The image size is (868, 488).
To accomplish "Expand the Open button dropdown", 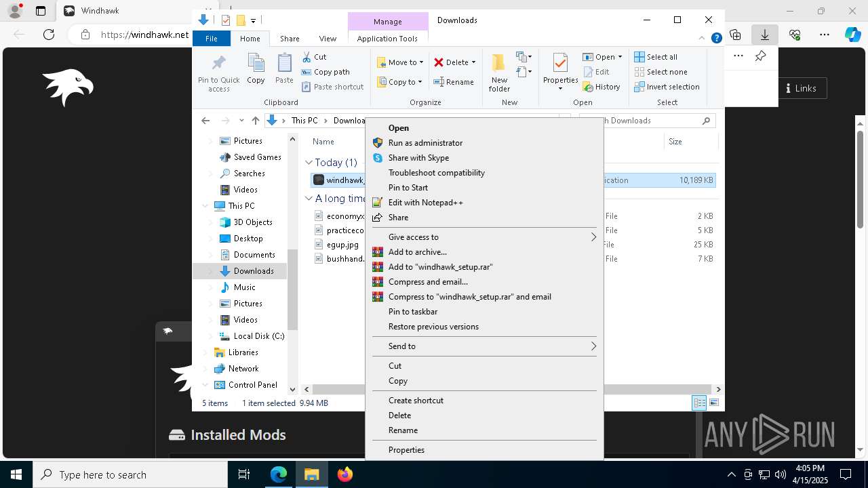I will (620, 57).
